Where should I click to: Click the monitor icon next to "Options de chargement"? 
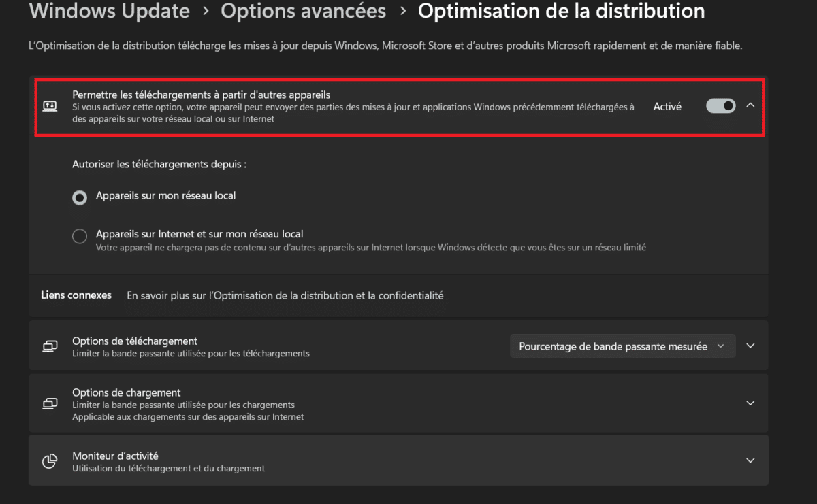[x=50, y=403]
